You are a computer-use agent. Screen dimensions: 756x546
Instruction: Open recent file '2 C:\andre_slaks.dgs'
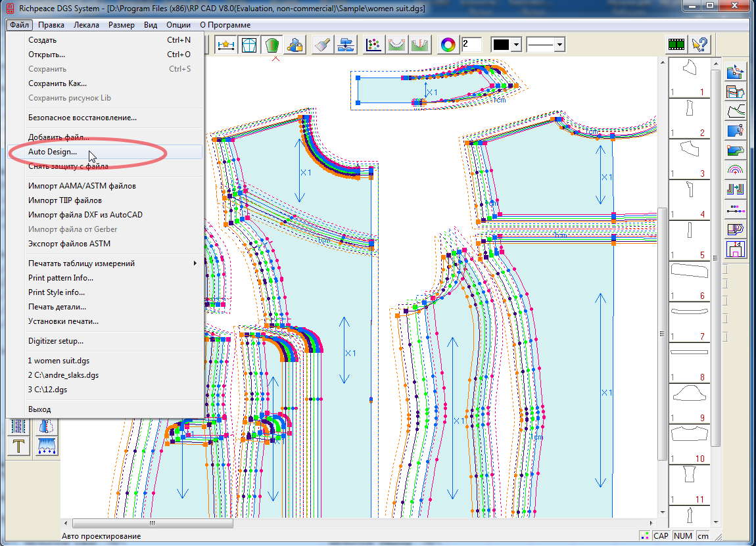point(63,375)
